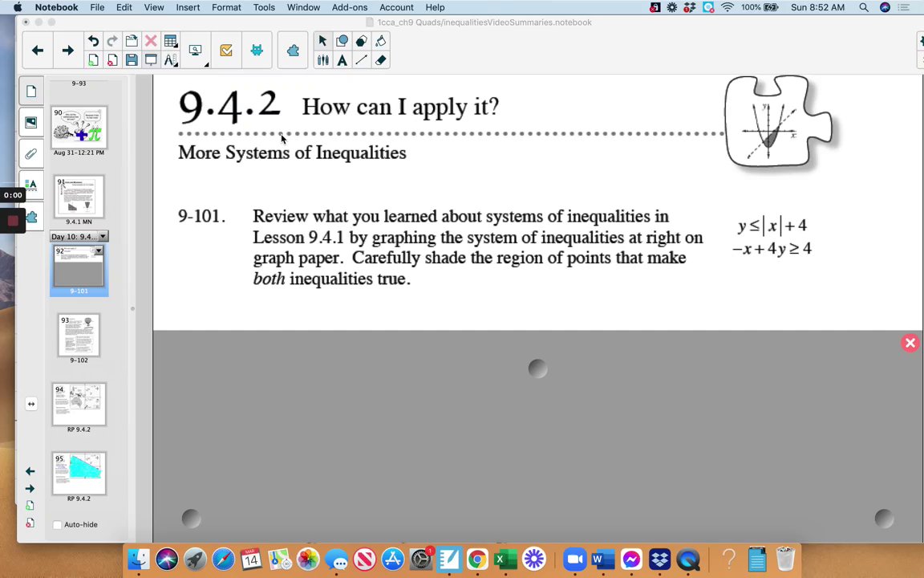Screen dimensions: 924x578
Task: Save the notebook file
Action: [132, 60]
